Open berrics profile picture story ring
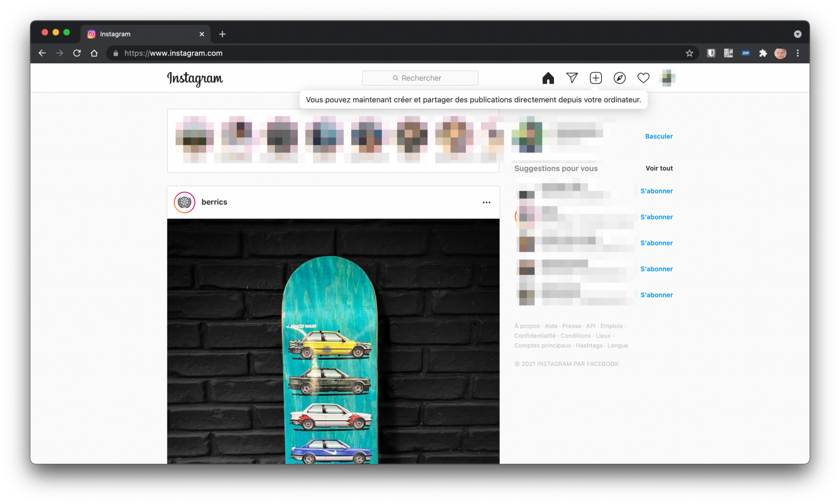Image resolution: width=840 pixels, height=504 pixels. [185, 202]
